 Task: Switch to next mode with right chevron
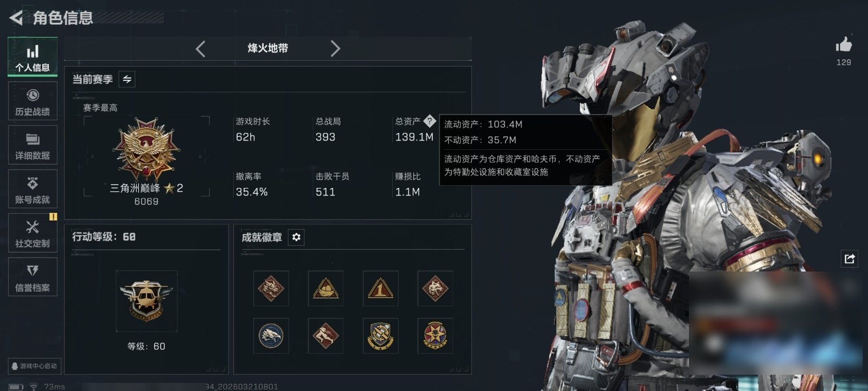click(335, 49)
